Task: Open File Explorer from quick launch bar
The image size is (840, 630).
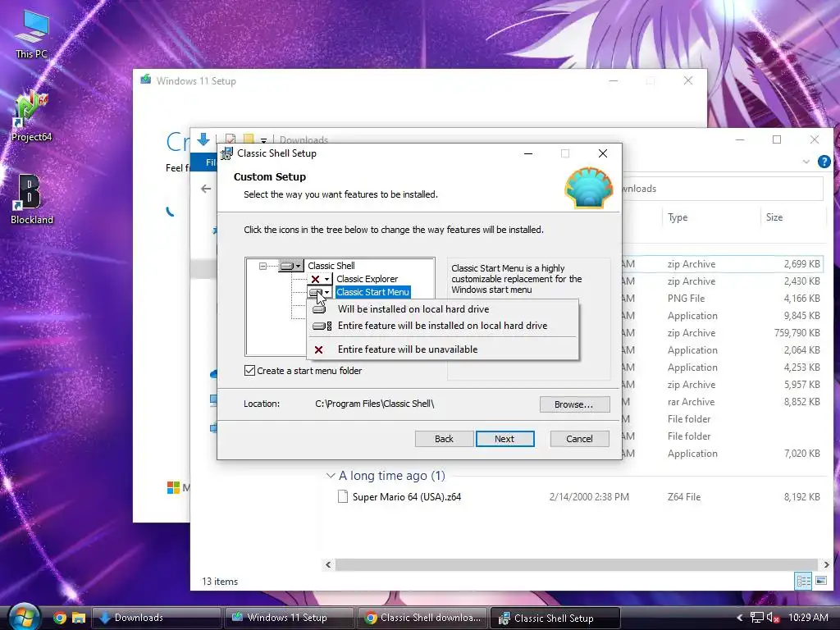Action: (x=79, y=618)
